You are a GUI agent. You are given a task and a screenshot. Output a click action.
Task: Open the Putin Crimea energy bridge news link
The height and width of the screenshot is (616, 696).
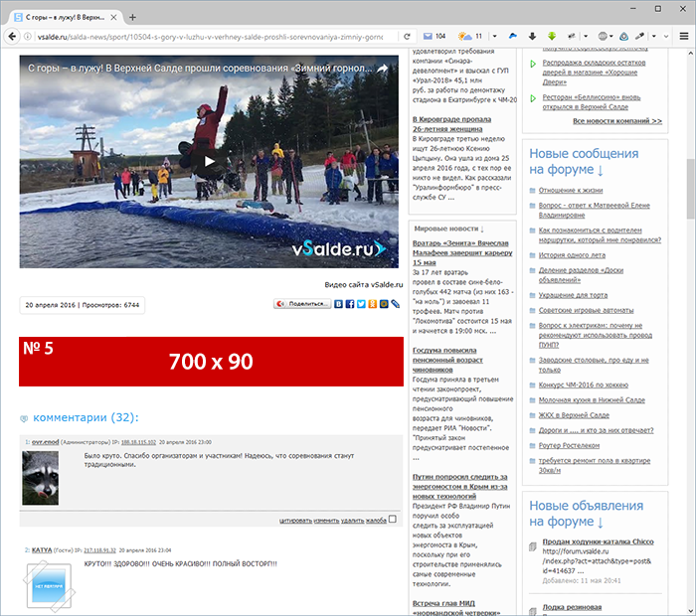point(460,487)
